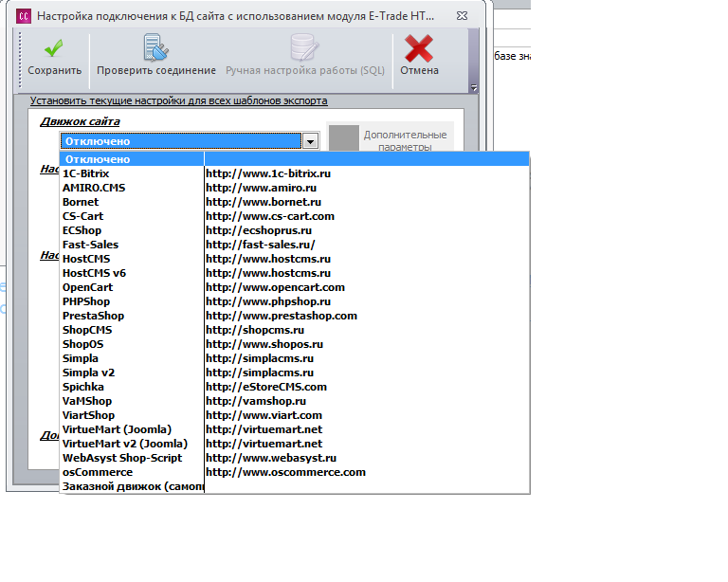Click the http://eStoreCMS.com URL
This screenshot has width=728, height=582.
[x=266, y=387]
